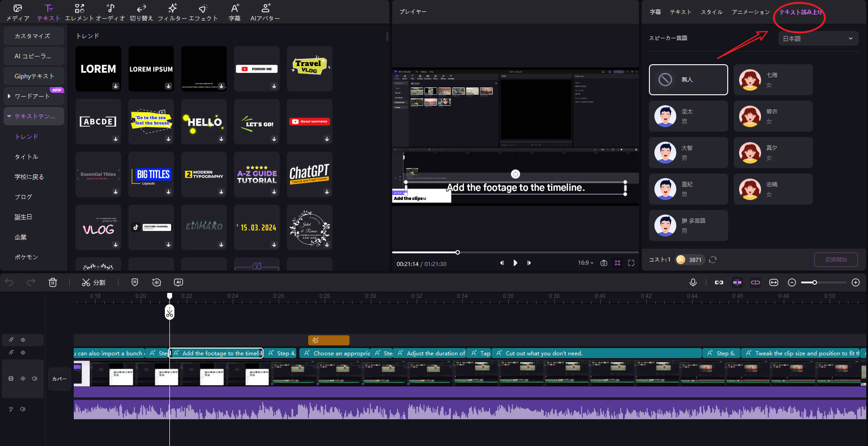Toggle visibility of the top effect track
868x446 pixels.
[x=23, y=340]
